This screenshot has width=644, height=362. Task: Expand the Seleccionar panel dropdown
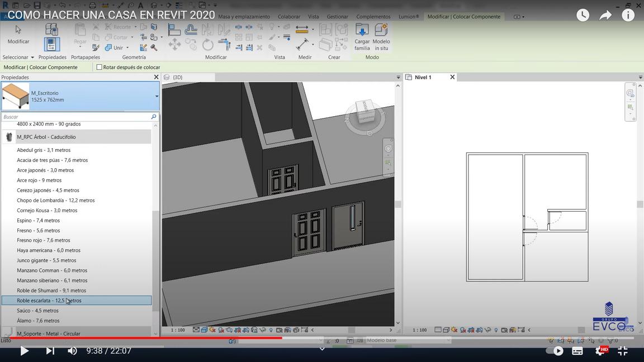pos(32,58)
